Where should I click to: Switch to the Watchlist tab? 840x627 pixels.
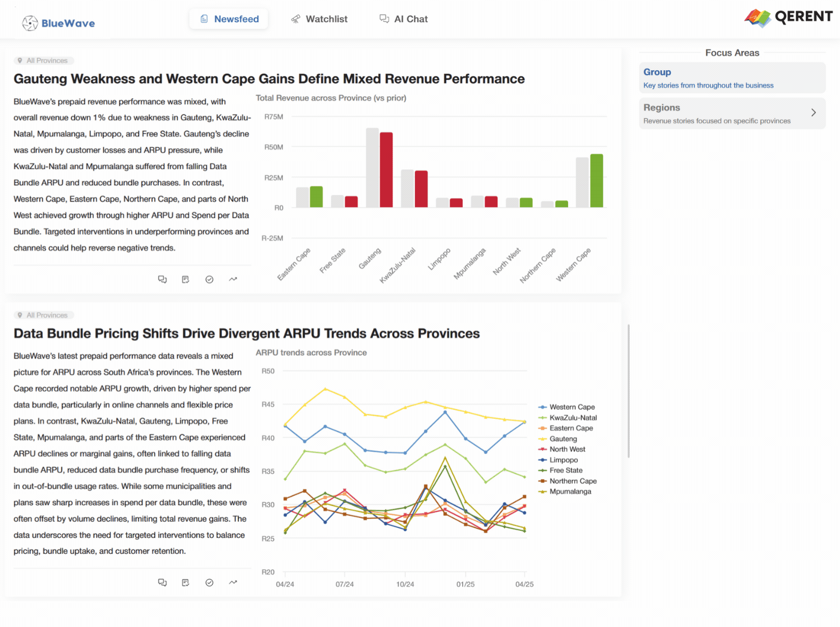coord(319,19)
